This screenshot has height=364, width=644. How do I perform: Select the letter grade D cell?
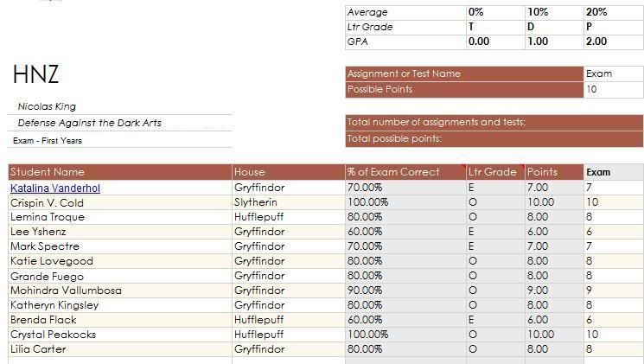tap(554, 27)
